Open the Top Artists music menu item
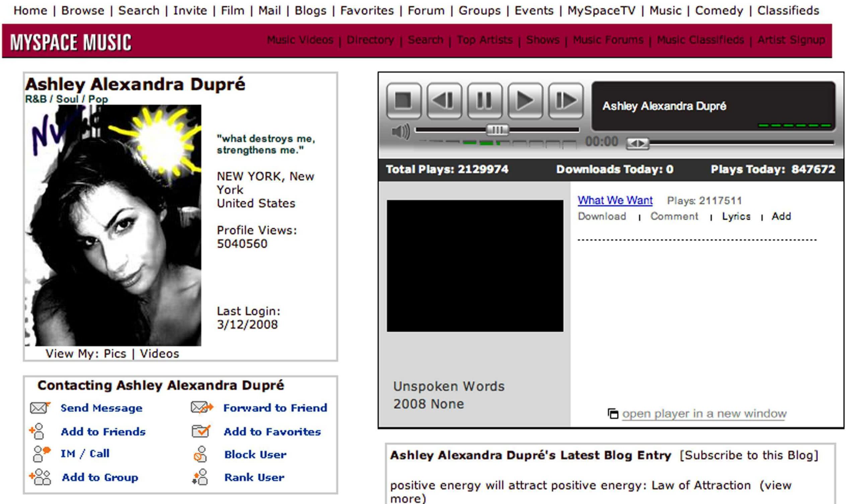Image resolution: width=857 pixels, height=504 pixels. tap(484, 40)
